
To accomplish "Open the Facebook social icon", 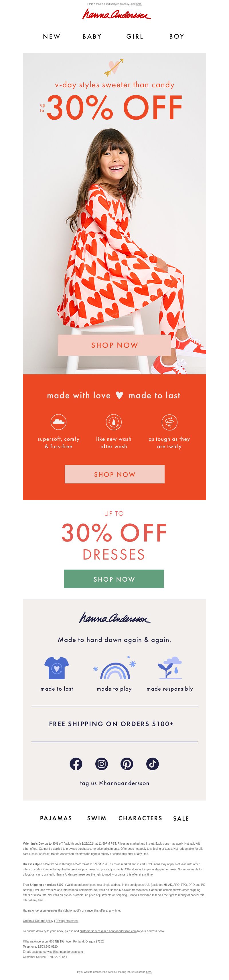I will pyautogui.click(x=76, y=764).
